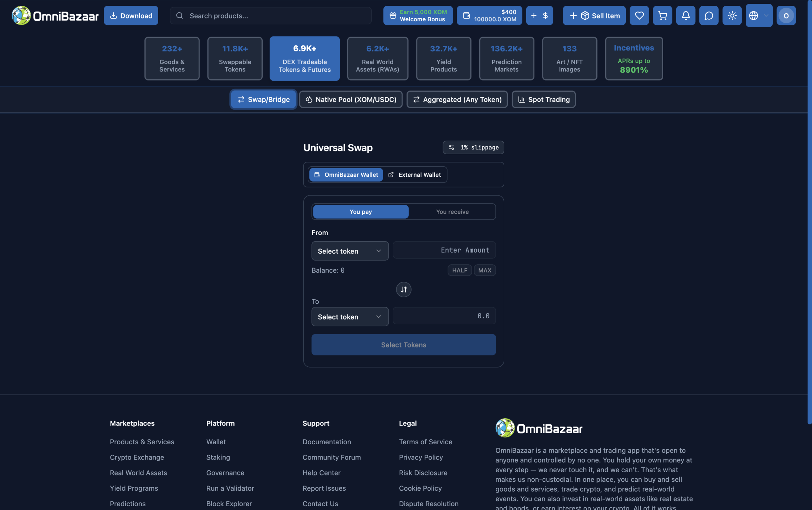Open notifications bell
812x510 pixels.
click(x=685, y=16)
